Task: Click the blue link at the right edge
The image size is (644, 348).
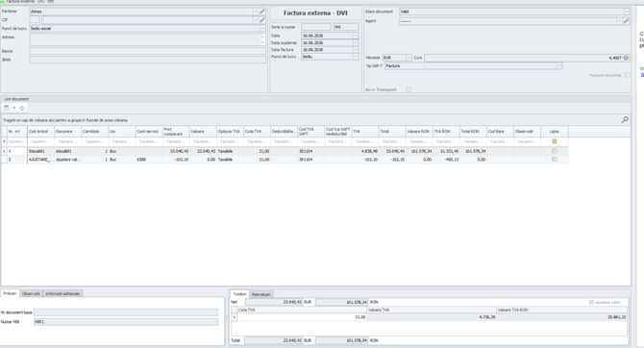Action: (x=642, y=75)
